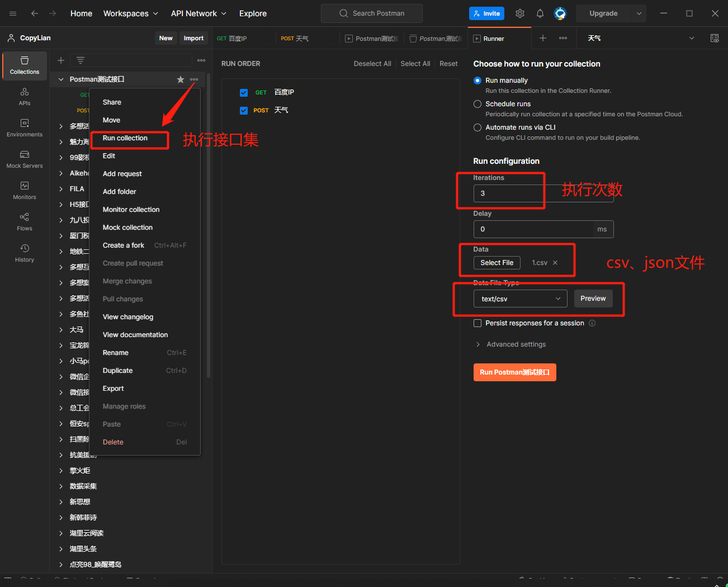The height and width of the screenshot is (587, 728).
Task: Open the tab bar three-dot overflow menu
Action: click(563, 38)
